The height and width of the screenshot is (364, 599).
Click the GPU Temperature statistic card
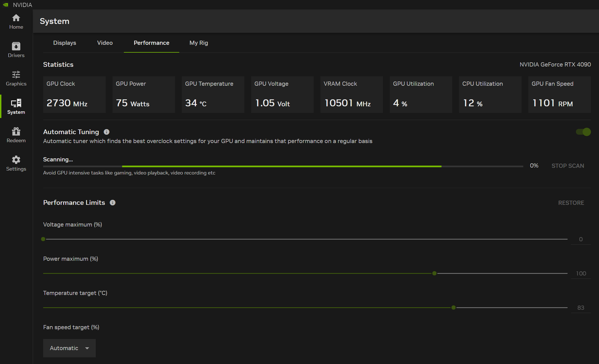click(x=213, y=94)
